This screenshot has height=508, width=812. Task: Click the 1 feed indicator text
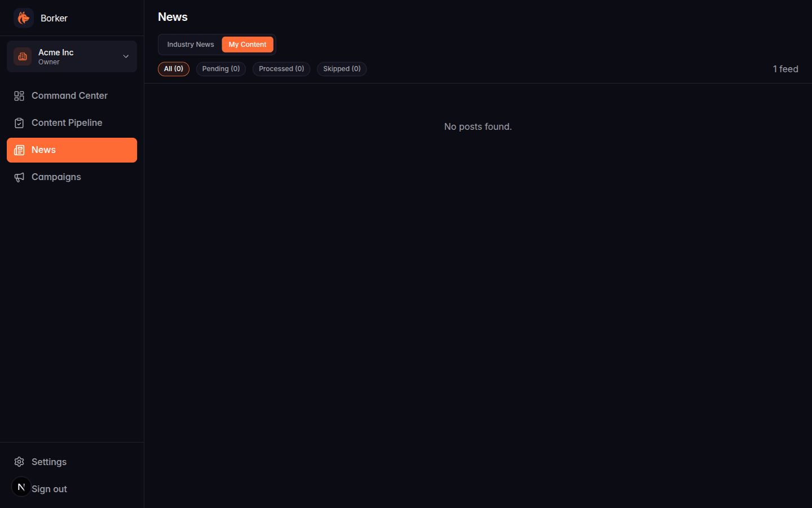coord(785,68)
